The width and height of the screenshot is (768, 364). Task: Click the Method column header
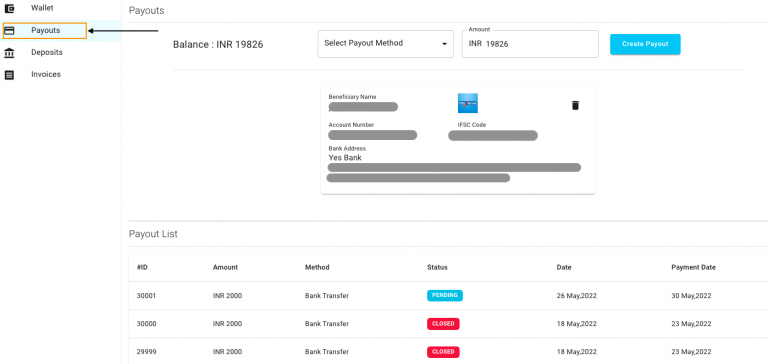point(317,267)
